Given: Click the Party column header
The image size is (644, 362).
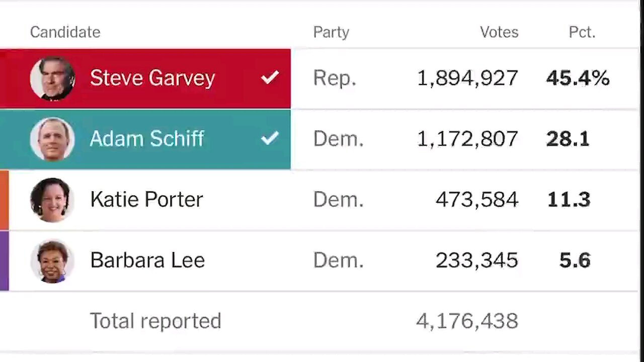Looking at the screenshot, I should (331, 32).
